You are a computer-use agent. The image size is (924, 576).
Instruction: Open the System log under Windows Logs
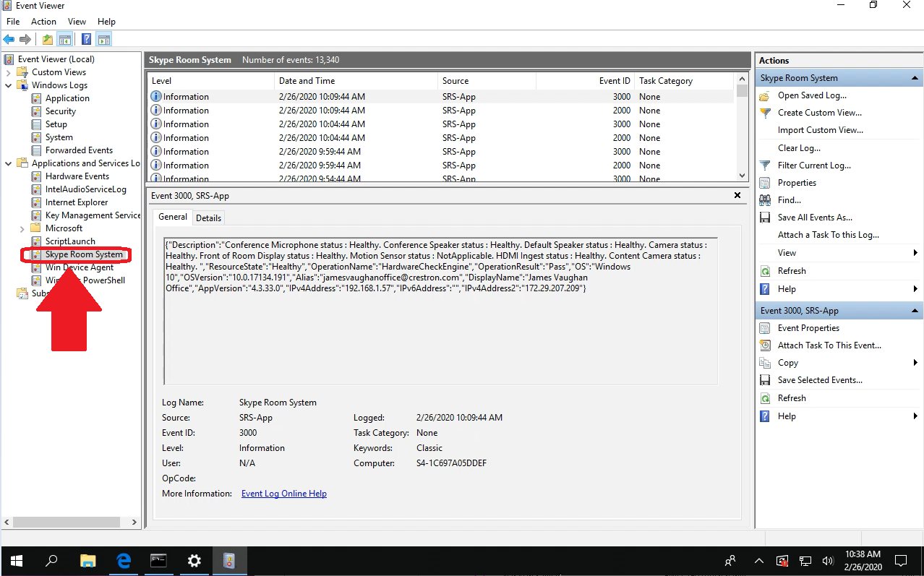point(59,137)
